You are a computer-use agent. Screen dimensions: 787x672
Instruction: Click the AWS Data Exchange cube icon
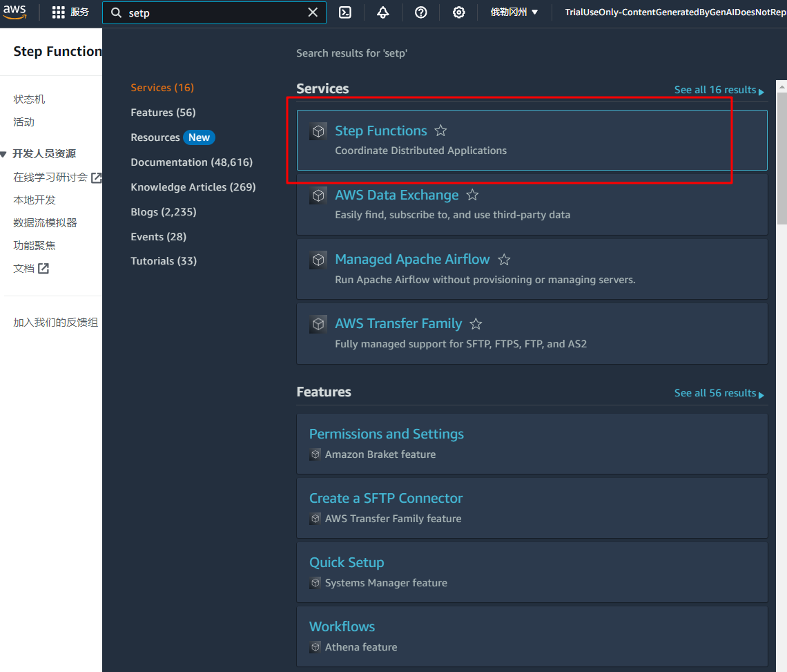(318, 195)
